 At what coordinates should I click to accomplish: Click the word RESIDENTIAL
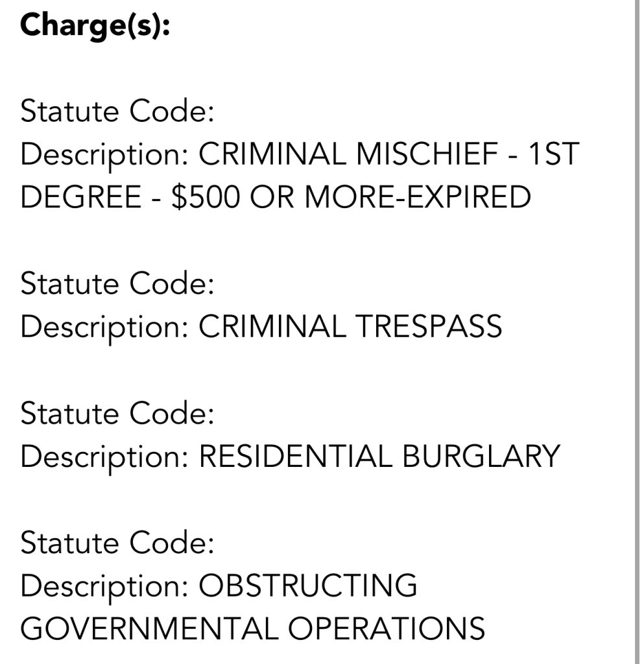coord(295,456)
